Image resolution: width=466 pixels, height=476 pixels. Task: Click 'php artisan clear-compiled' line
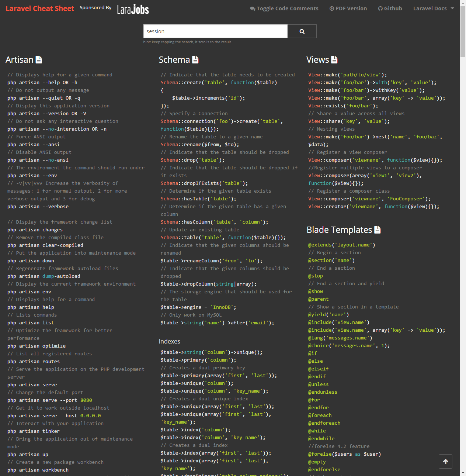(x=45, y=245)
